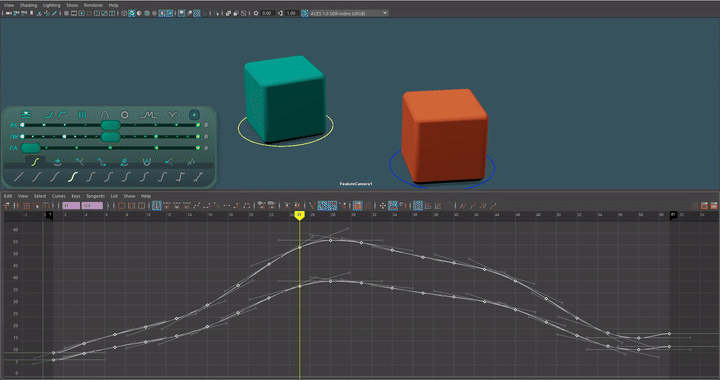720x380 pixels.
Task: Click the three vertical bars icon in tool panel
Action: [x=82, y=114]
